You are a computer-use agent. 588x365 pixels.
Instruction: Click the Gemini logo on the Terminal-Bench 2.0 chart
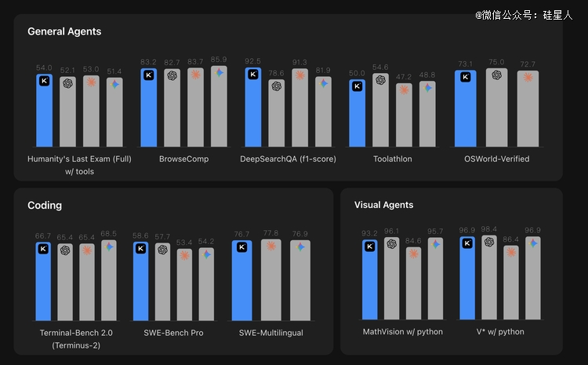(x=109, y=246)
